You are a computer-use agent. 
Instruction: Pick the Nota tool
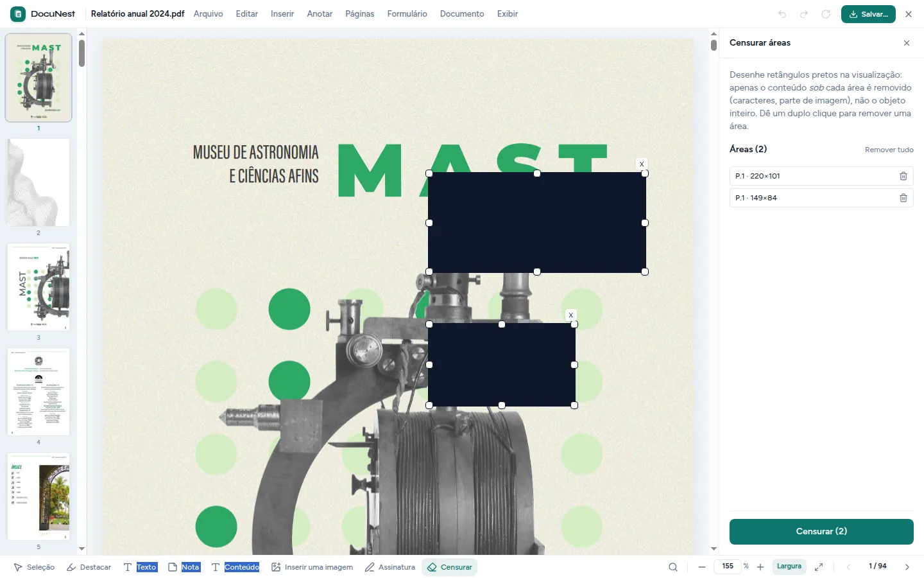[184, 567]
